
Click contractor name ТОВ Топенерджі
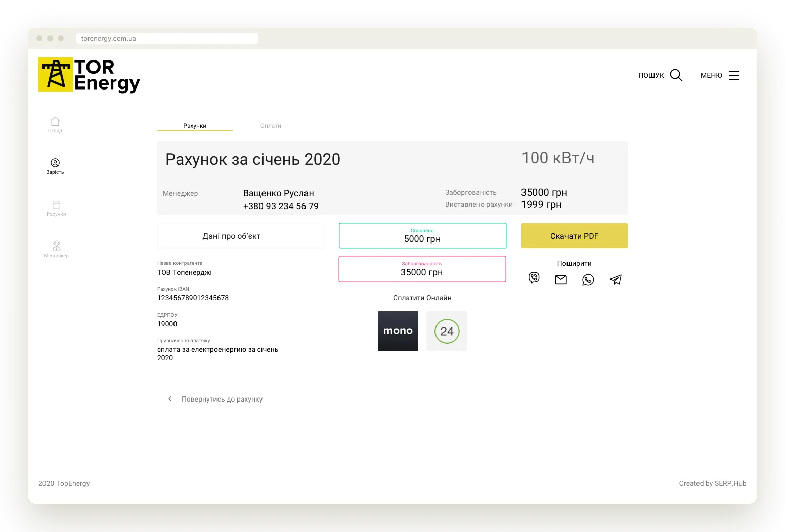[x=185, y=272]
